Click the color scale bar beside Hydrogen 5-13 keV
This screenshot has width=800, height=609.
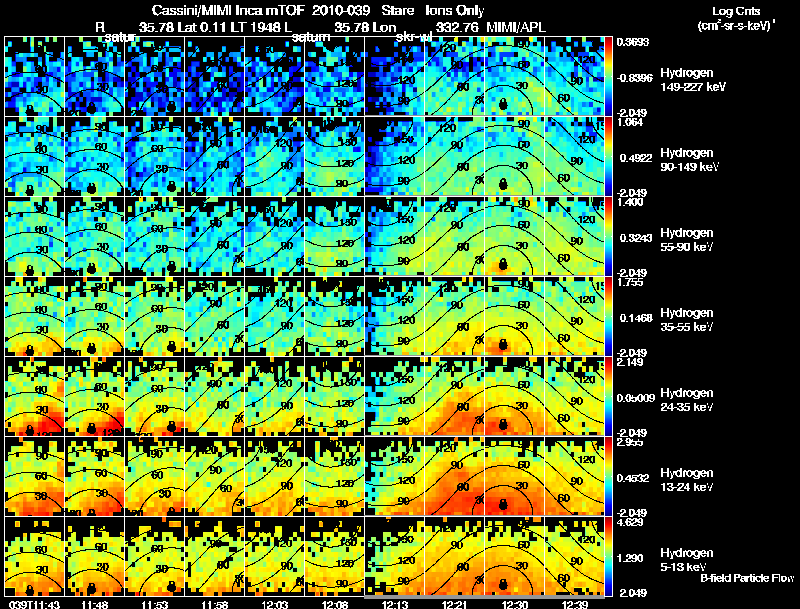click(608, 557)
